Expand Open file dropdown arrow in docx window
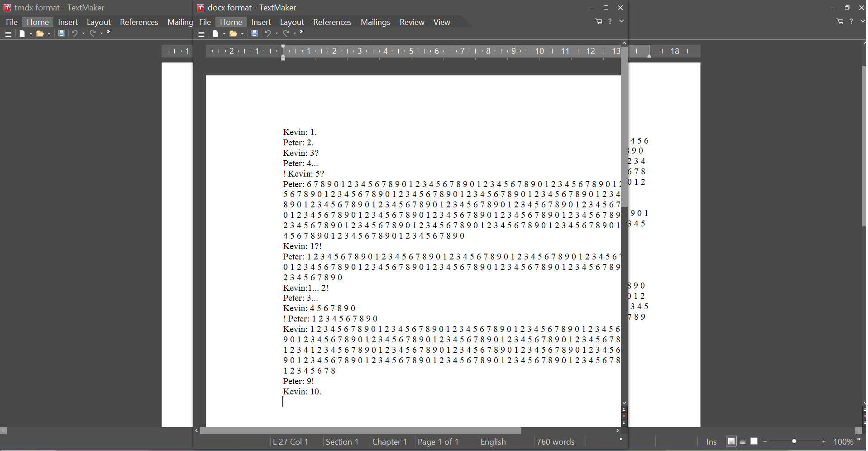Image resolution: width=868 pixels, height=451 pixels. [242, 34]
